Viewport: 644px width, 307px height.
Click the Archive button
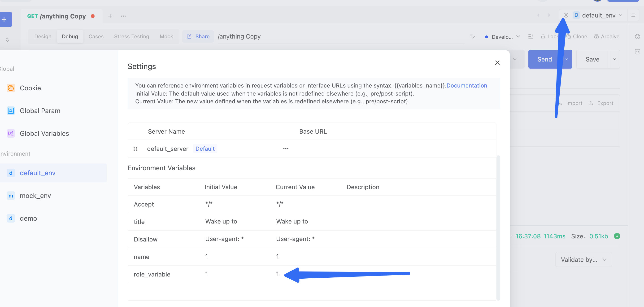(606, 36)
